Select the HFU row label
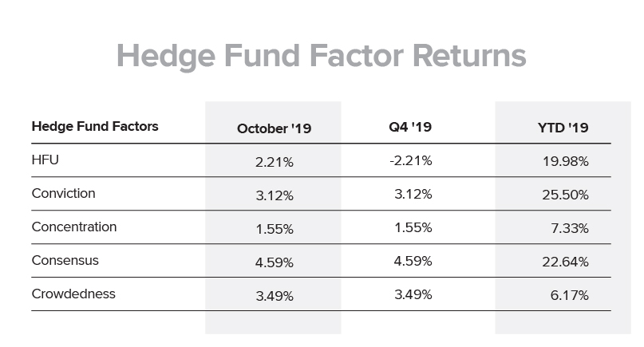644x347 pixels. pyautogui.click(x=45, y=160)
